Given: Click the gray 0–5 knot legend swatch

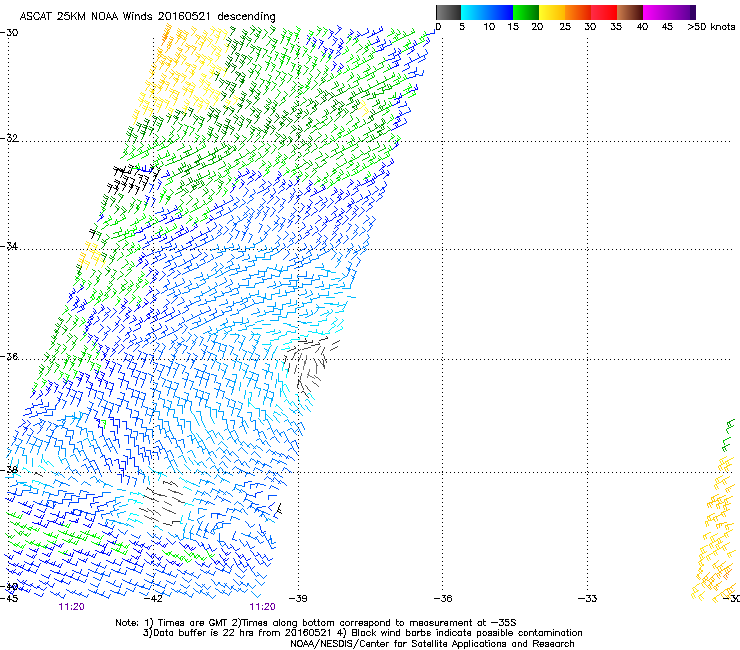Looking at the screenshot, I should click(x=448, y=12).
